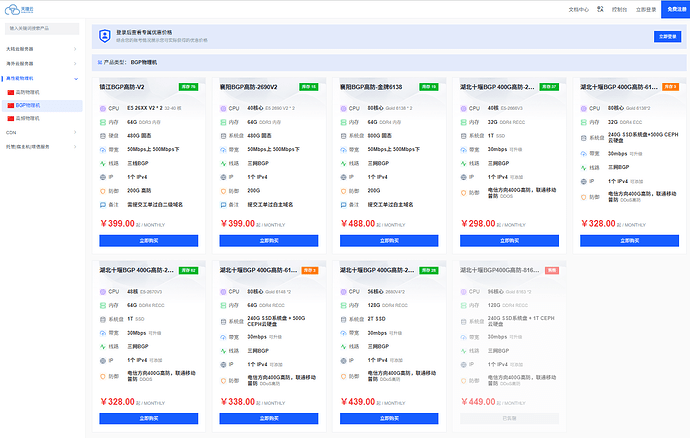This screenshot has height=438, width=690.
Task: Click CPU icon in the ¥439.00 card
Action: [x=343, y=292]
